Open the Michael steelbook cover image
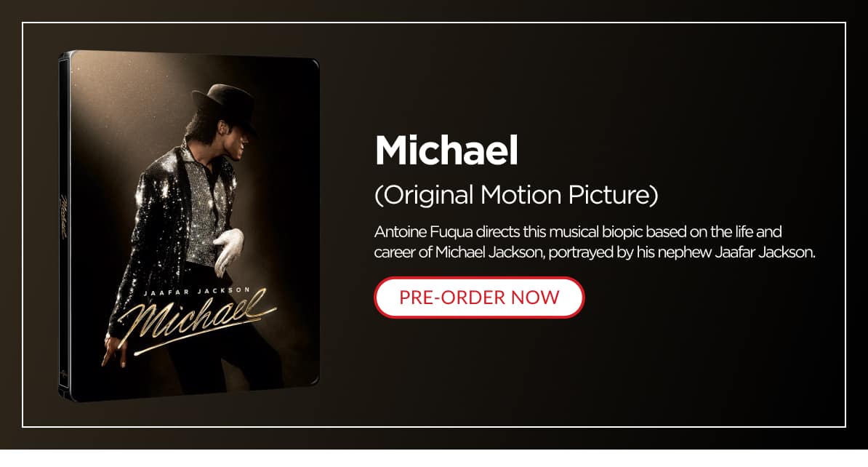The image size is (868, 467). coord(189,225)
